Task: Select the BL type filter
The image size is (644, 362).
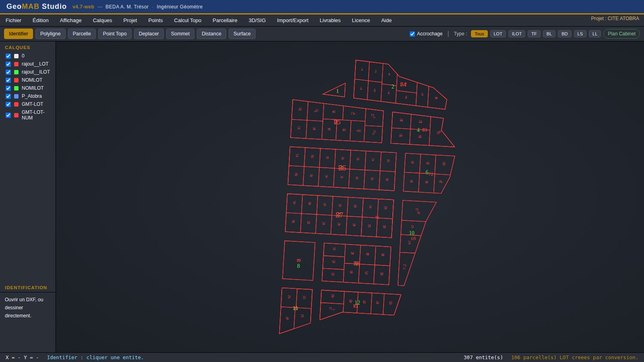Action: pyautogui.click(x=549, y=34)
